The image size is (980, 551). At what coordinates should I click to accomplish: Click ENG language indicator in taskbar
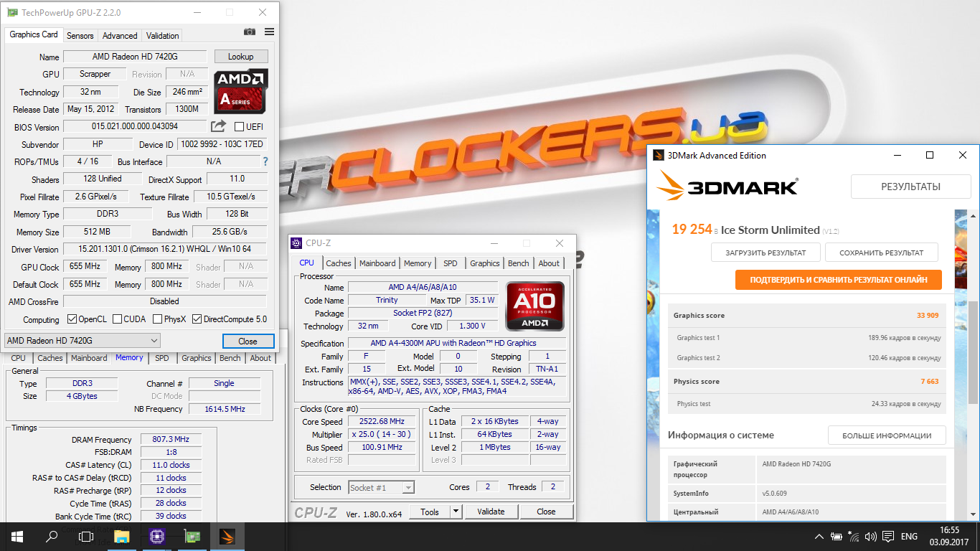909,537
